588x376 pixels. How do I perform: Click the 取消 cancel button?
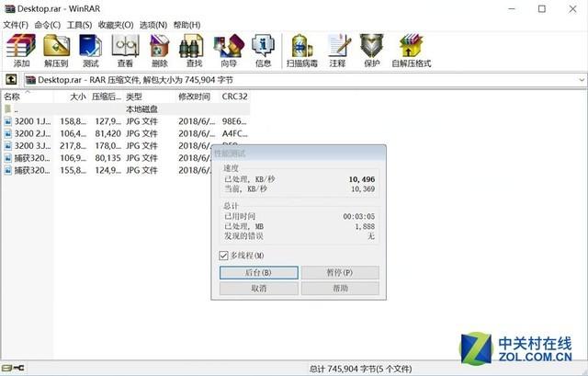[x=259, y=288]
